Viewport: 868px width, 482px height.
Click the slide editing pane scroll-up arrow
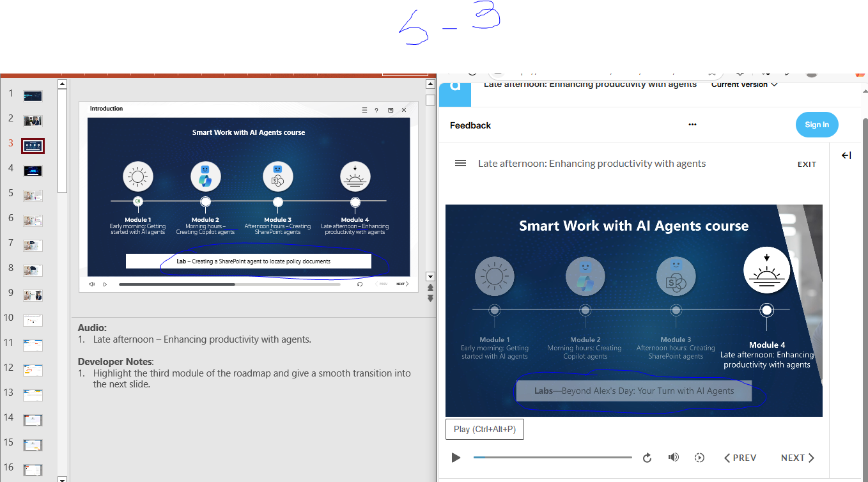[x=430, y=84]
